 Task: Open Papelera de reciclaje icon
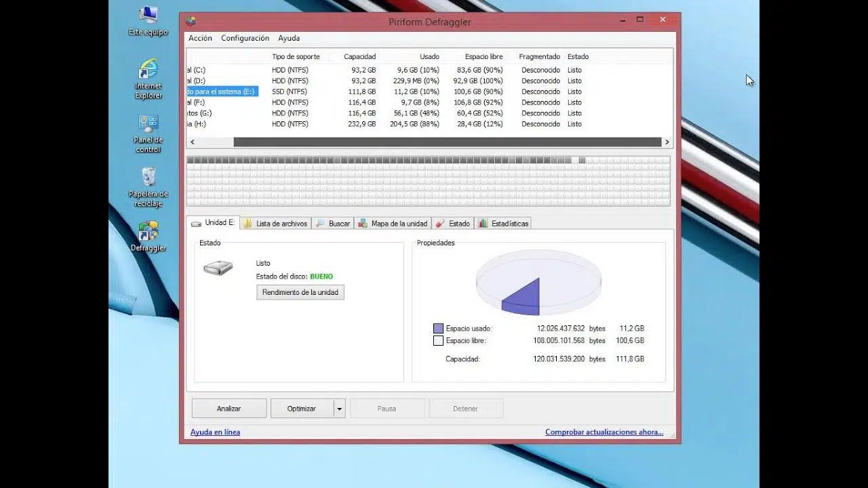[x=149, y=178]
